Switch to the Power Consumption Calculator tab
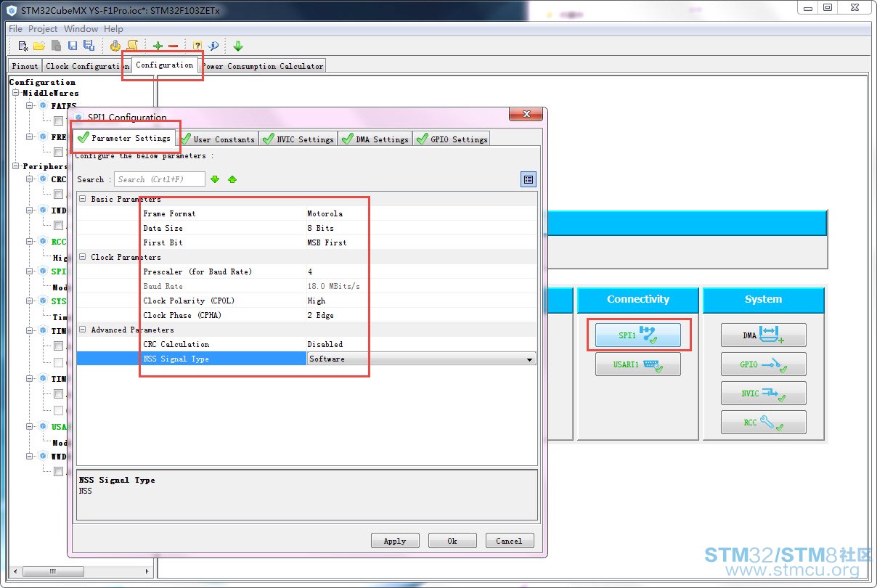This screenshot has height=588, width=877. [263, 66]
